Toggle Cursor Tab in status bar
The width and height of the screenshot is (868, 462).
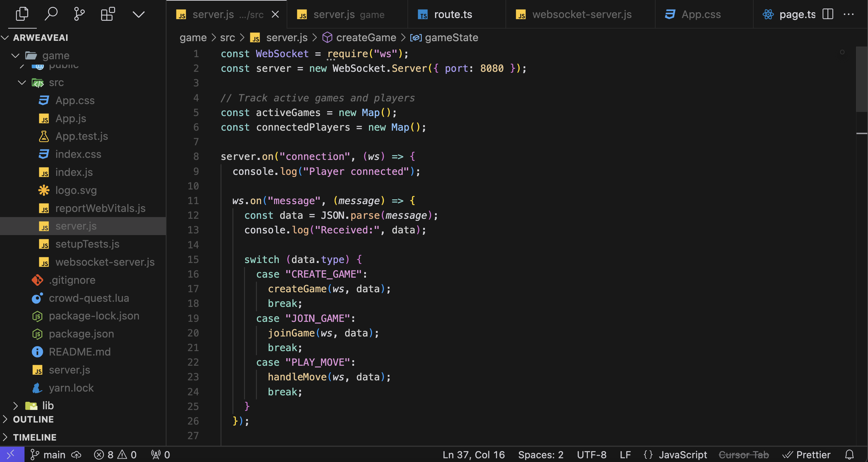[x=743, y=455]
